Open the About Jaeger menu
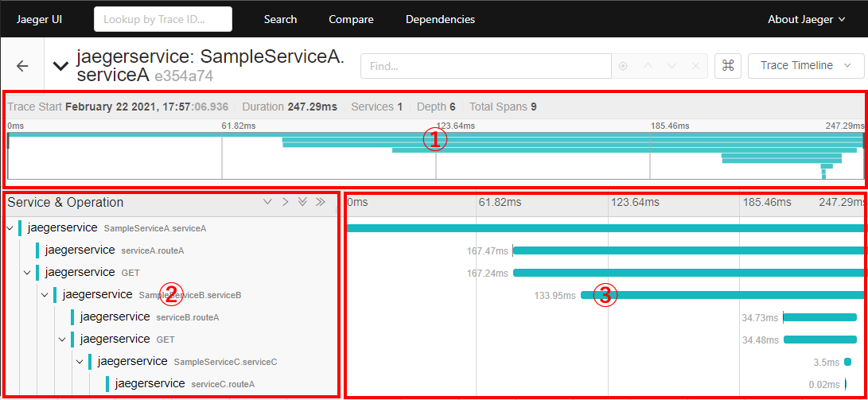 [x=806, y=19]
